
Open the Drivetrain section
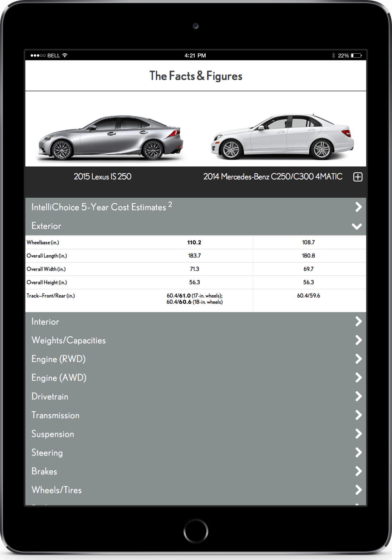[x=50, y=396]
